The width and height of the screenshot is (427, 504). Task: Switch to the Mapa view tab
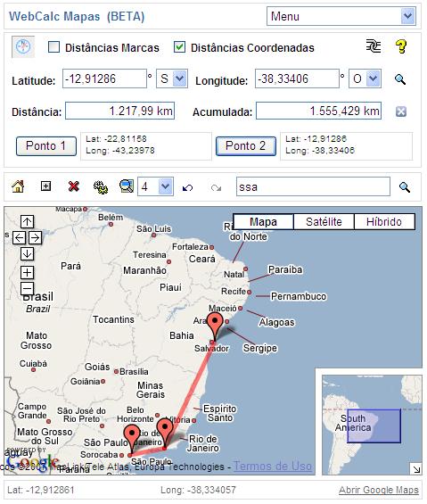(x=263, y=221)
